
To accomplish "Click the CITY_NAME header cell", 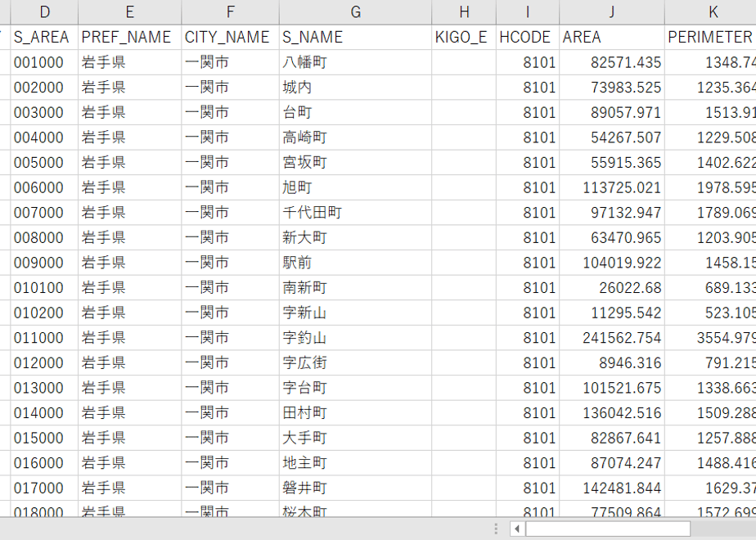I will [x=231, y=37].
